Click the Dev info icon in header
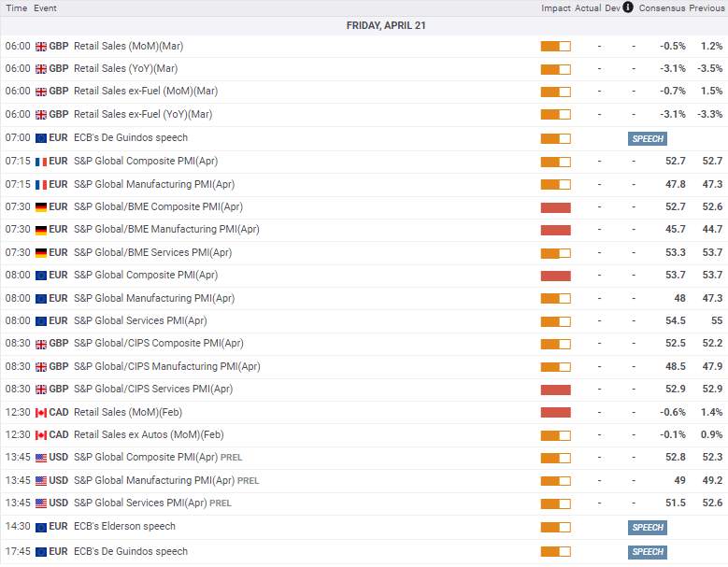Screen dimensions: 728x567 (x=628, y=7)
